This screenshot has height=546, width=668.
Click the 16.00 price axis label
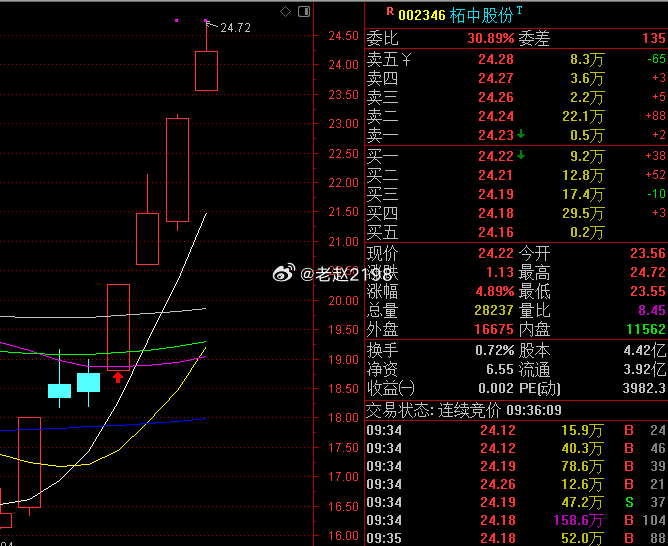pyautogui.click(x=343, y=536)
